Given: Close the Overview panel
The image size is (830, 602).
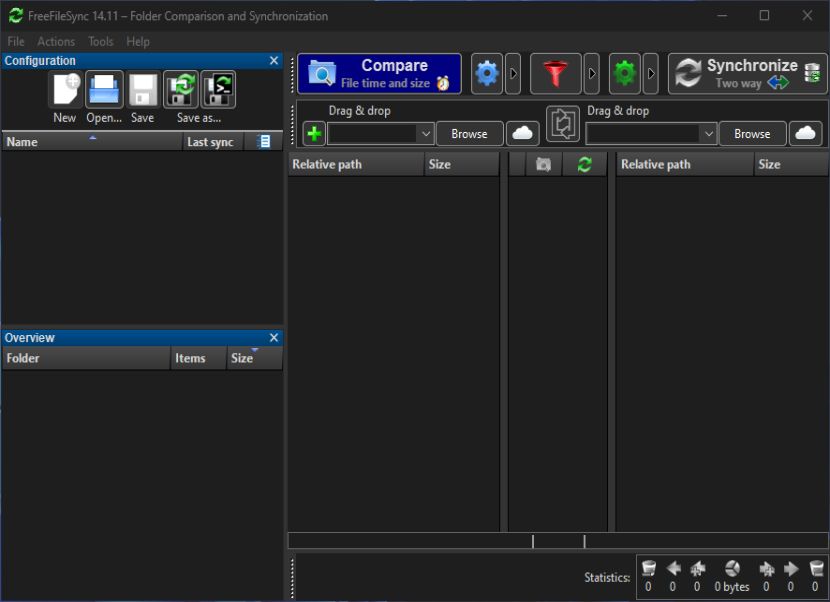Looking at the screenshot, I should pos(274,338).
